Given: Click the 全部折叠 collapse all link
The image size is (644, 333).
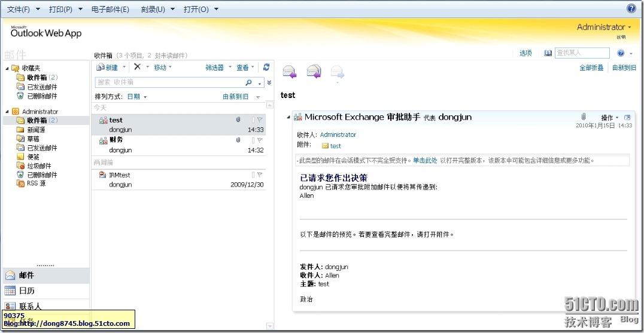Looking at the screenshot, I should tap(591, 68).
